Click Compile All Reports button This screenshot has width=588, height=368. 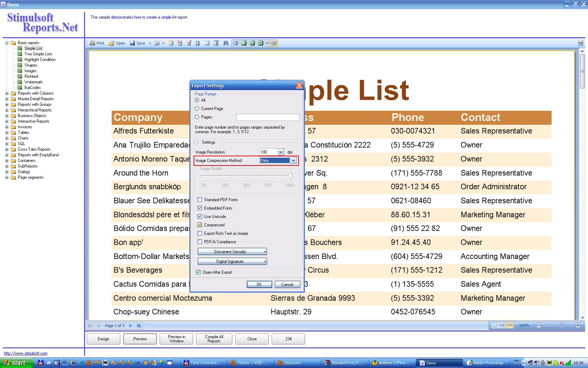214,339
